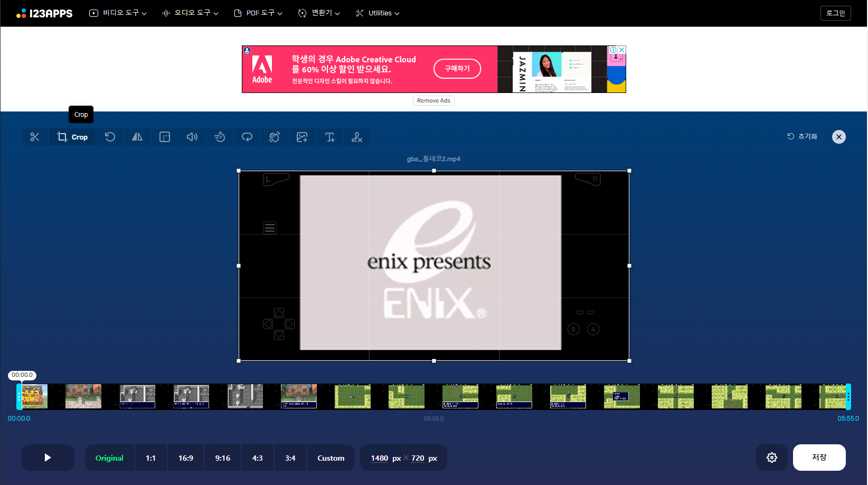Viewport: 868px width, 485px height.
Task: Click the 초기화 reset button
Action: 802,136
